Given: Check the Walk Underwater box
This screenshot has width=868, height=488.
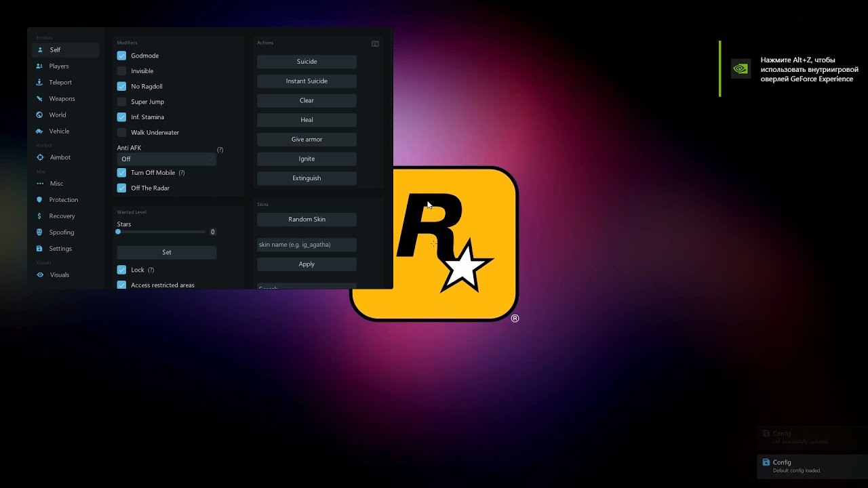Looking at the screenshot, I should (121, 133).
